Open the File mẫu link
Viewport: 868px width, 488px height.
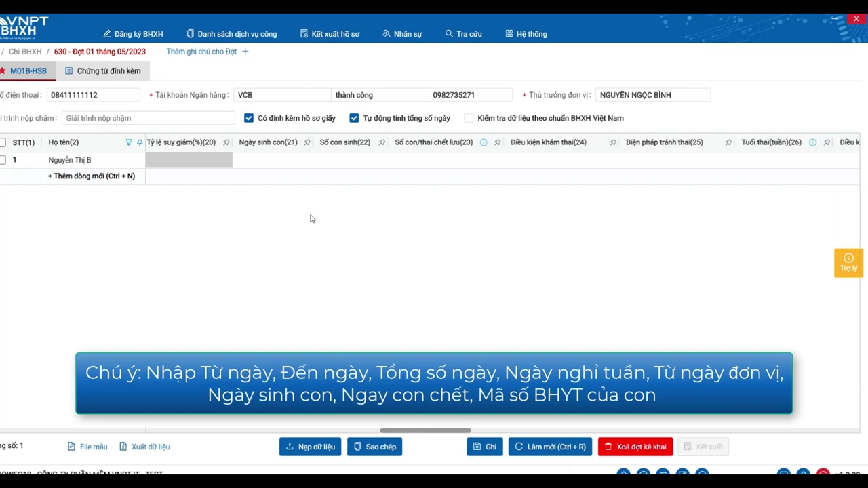[x=87, y=447]
